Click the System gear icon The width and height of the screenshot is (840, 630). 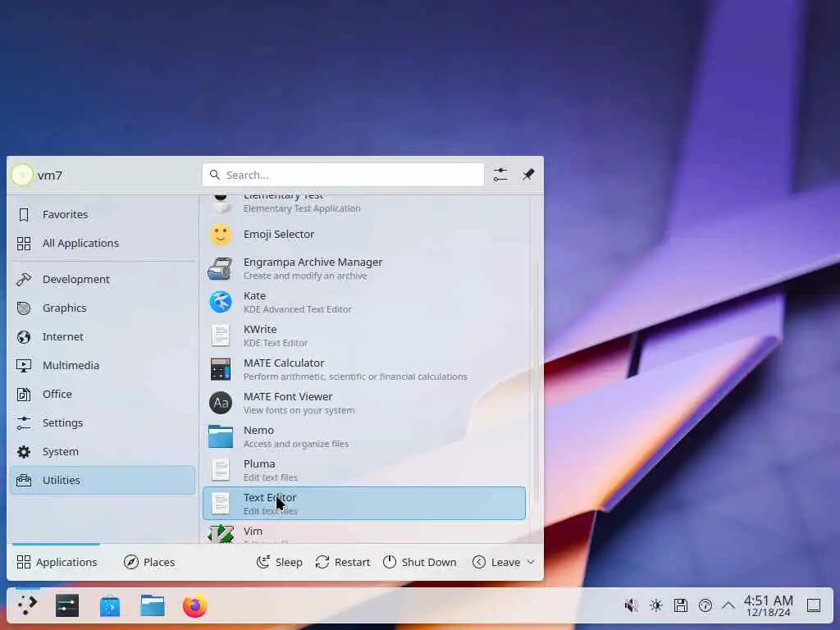coord(24,452)
